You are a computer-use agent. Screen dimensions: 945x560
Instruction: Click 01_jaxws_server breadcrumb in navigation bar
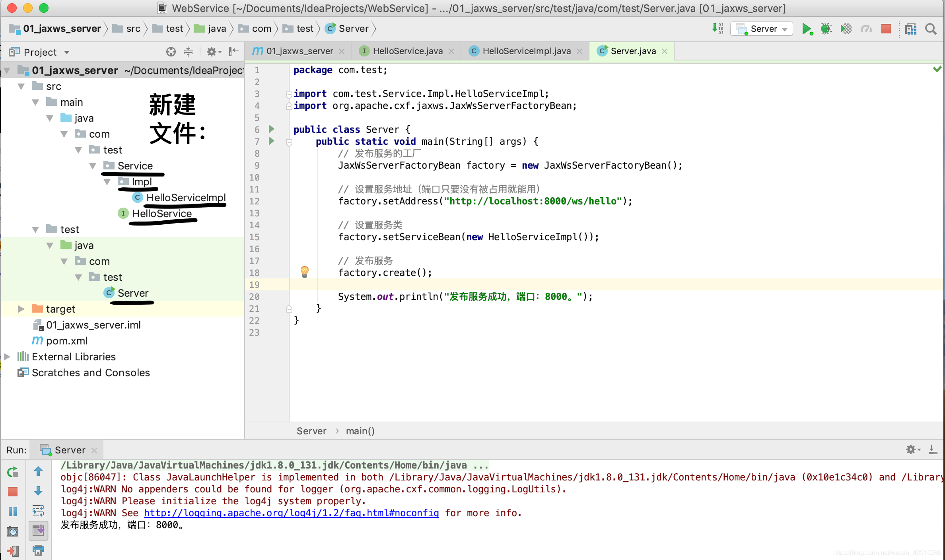coord(55,29)
